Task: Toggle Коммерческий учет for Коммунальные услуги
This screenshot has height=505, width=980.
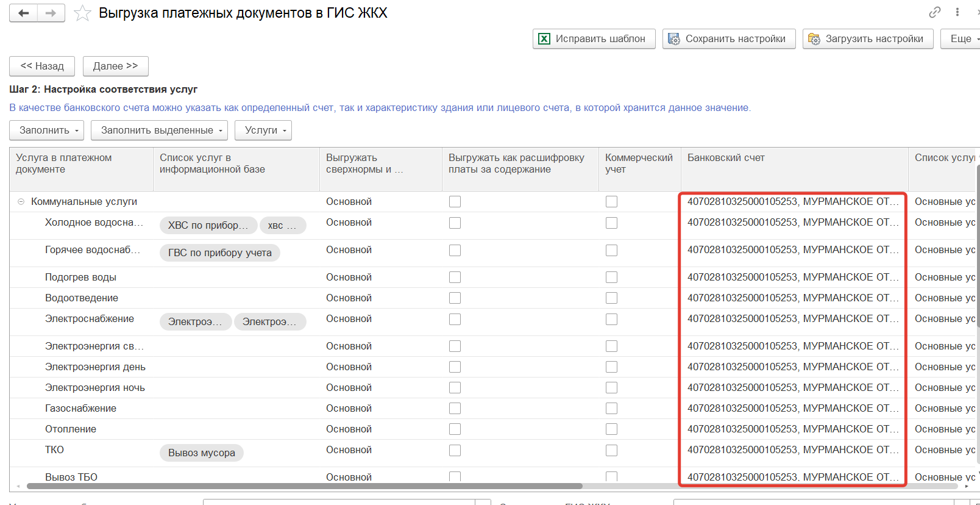Action: [x=611, y=202]
